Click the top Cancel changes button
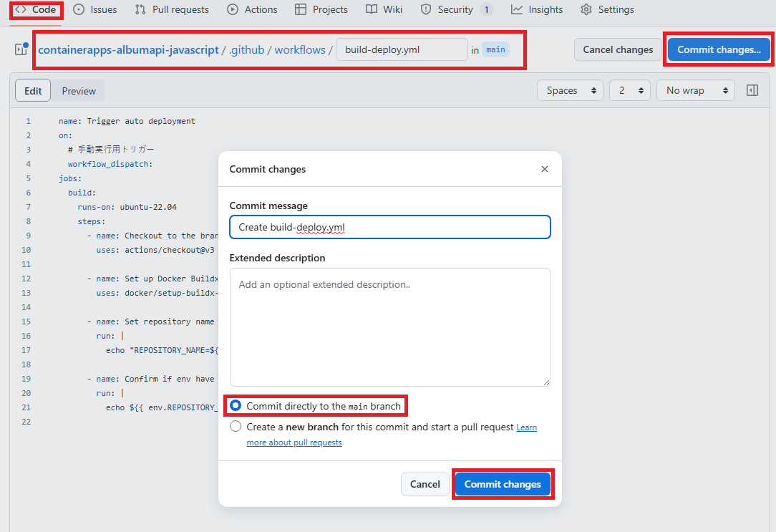Image resolution: width=776 pixels, height=532 pixels. tap(618, 49)
